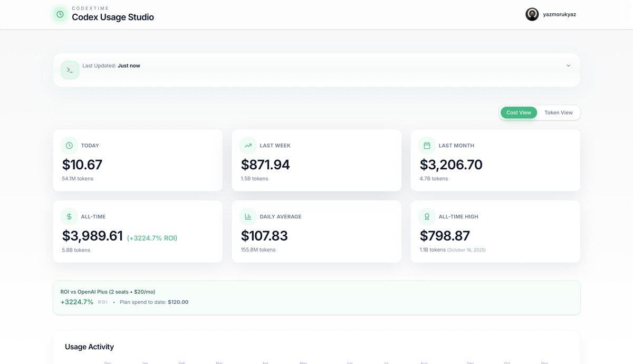The width and height of the screenshot is (633, 364).
Task: Click the Last Updated: Just now text
Action: [111, 66]
